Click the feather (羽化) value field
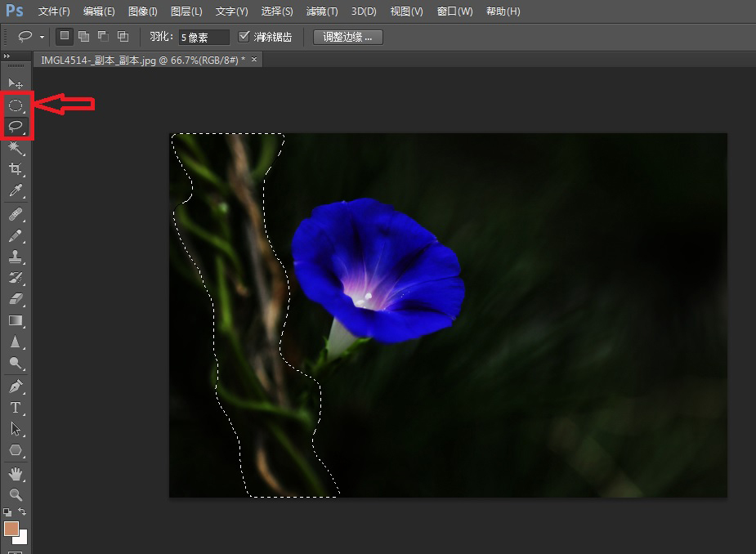 204,38
